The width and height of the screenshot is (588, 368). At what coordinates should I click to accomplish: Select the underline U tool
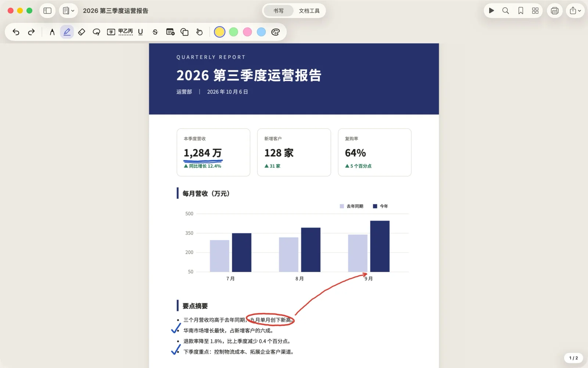click(x=140, y=32)
